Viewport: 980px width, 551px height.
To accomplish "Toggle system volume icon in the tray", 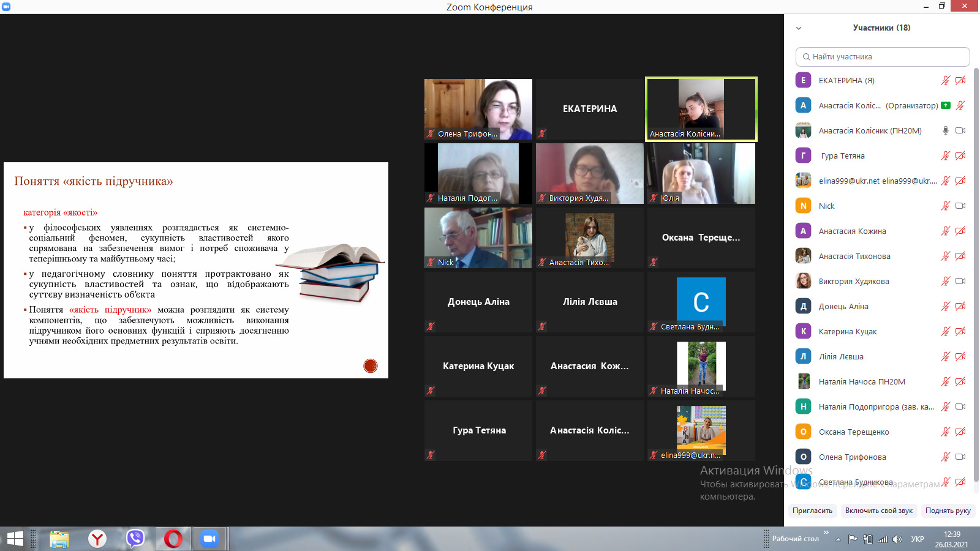I will (x=897, y=539).
